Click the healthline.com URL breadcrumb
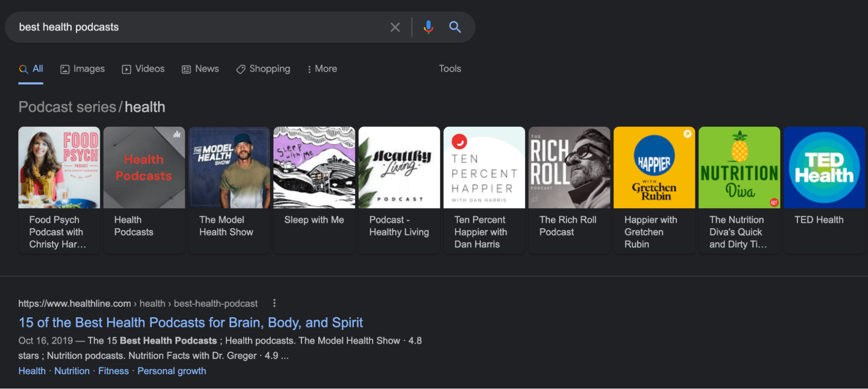 pos(138,303)
